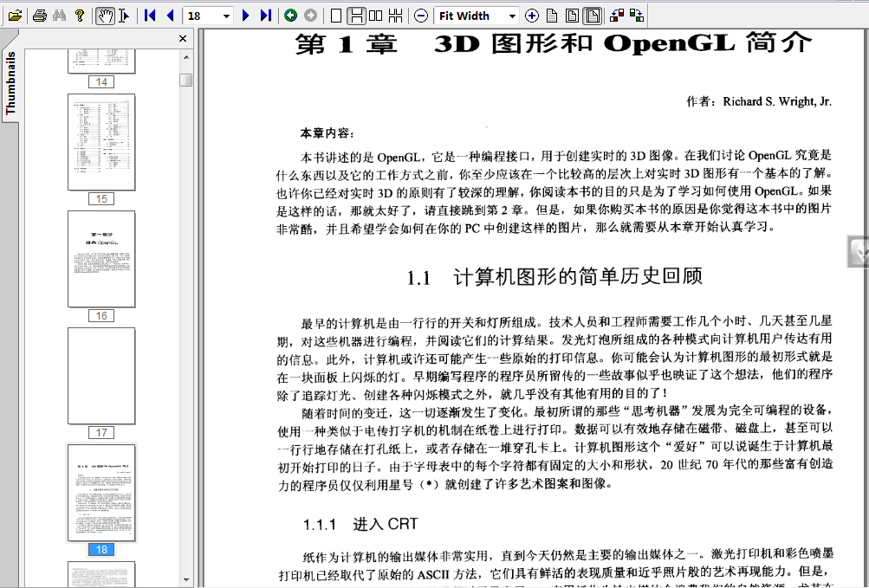Go to first page
This screenshot has width=869, height=588.
150,16
